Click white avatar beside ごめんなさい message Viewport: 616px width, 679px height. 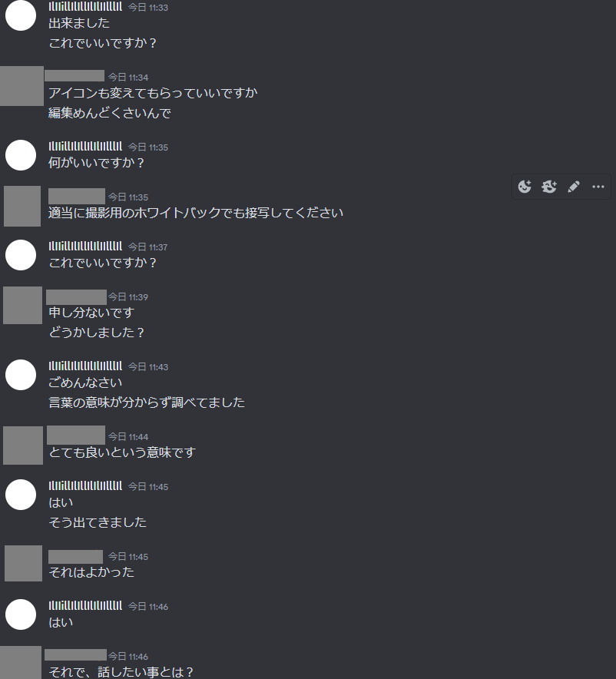20,375
